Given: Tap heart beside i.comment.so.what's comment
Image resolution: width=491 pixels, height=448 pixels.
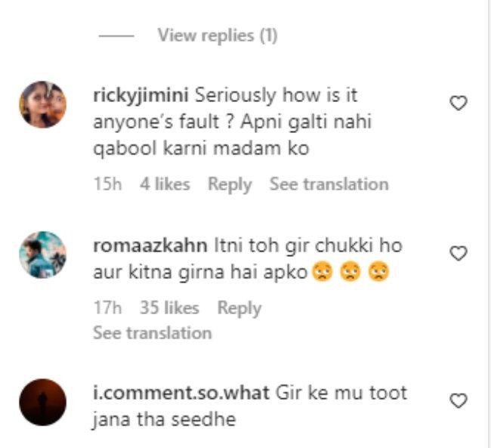Looking at the screenshot, I should tap(458, 402).
